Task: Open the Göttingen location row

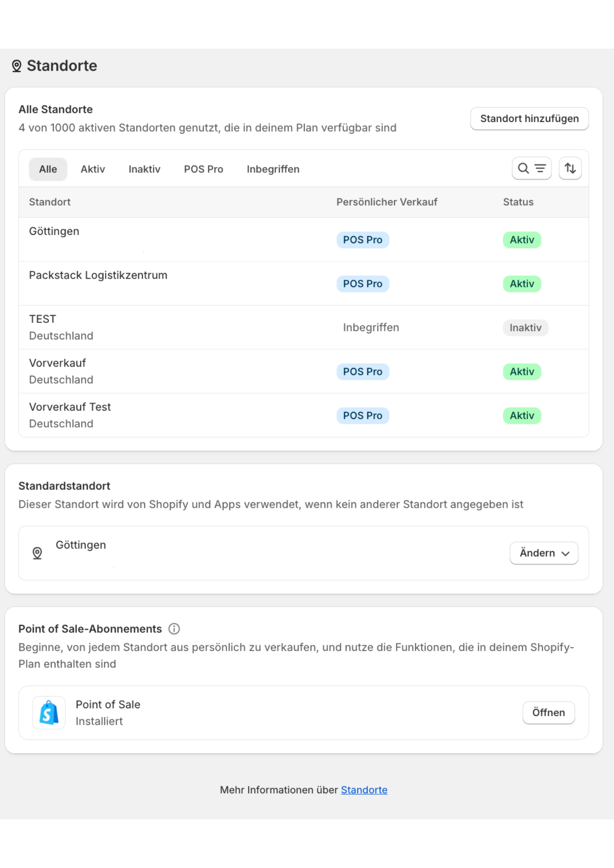Action: [x=54, y=231]
